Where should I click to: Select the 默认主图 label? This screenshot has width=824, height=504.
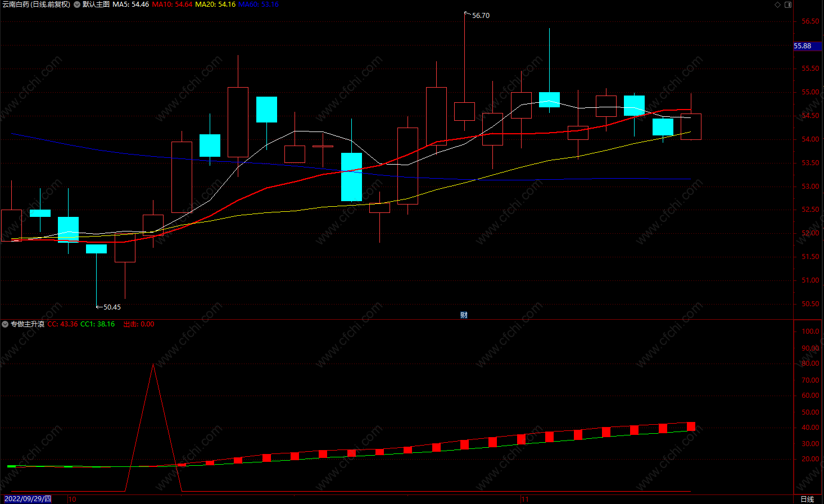(x=96, y=4)
